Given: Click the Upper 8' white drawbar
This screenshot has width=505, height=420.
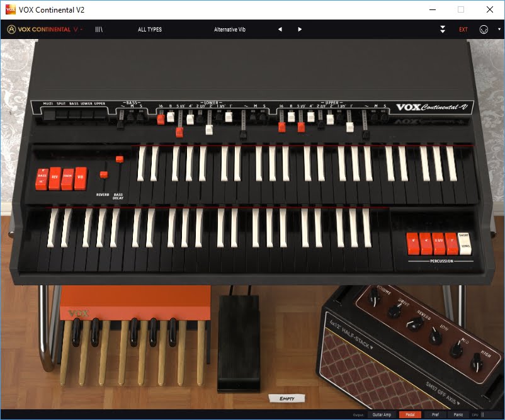Looking at the screenshot, I should pos(291,116).
